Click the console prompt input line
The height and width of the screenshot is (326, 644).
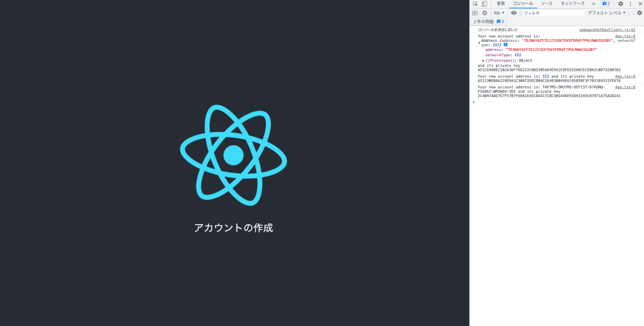[x=558, y=102]
